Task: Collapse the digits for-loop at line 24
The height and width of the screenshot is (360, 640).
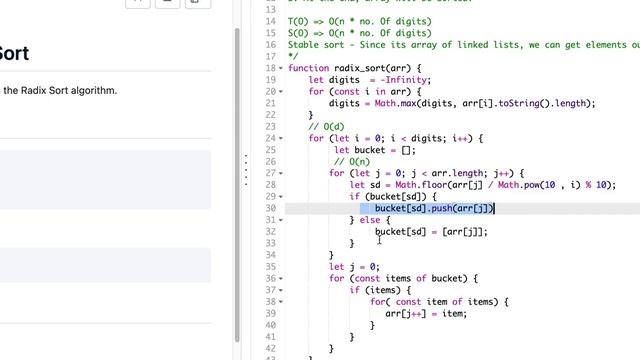Action: pos(281,138)
